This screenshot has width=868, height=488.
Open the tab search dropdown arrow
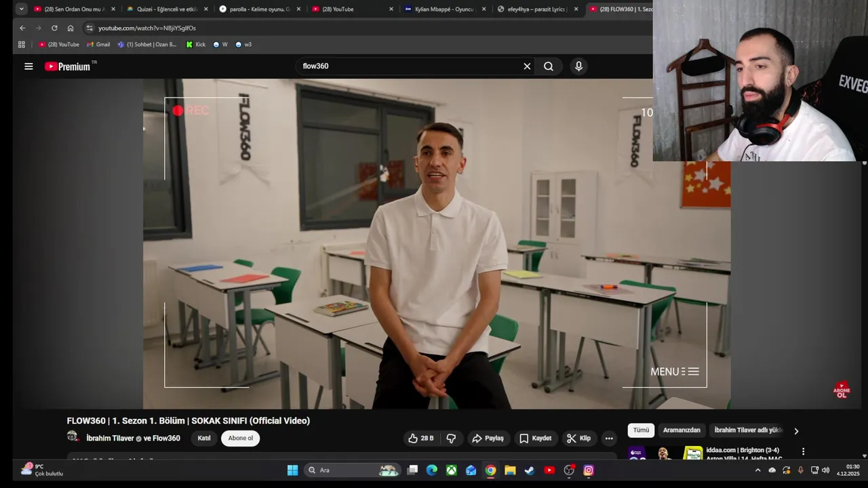click(x=21, y=9)
